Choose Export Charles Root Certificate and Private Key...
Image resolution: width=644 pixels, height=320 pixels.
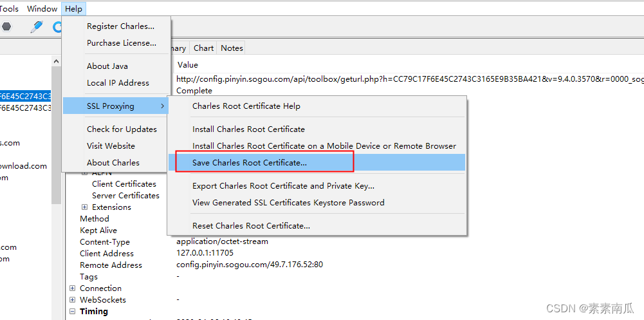[x=283, y=185]
